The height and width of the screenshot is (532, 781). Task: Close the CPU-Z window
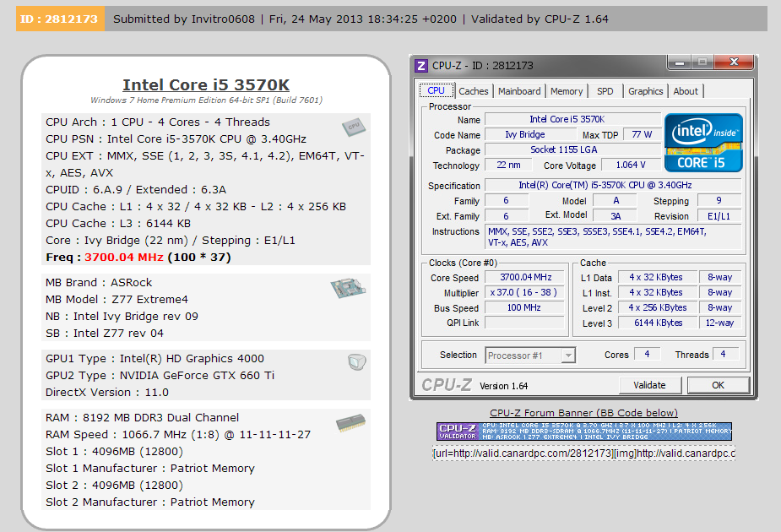pyautogui.click(x=734, y=62)
